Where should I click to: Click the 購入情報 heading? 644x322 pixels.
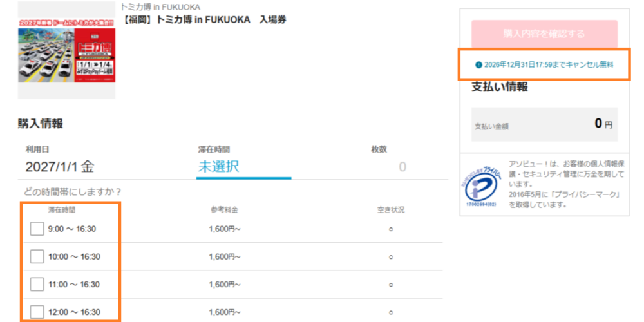(x=40, y=124)
